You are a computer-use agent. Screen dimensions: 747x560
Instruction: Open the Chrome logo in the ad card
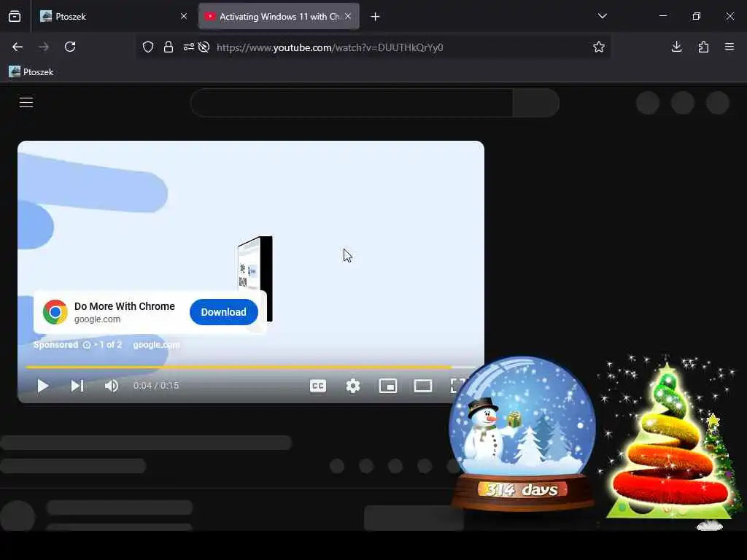tap(55, 312)
